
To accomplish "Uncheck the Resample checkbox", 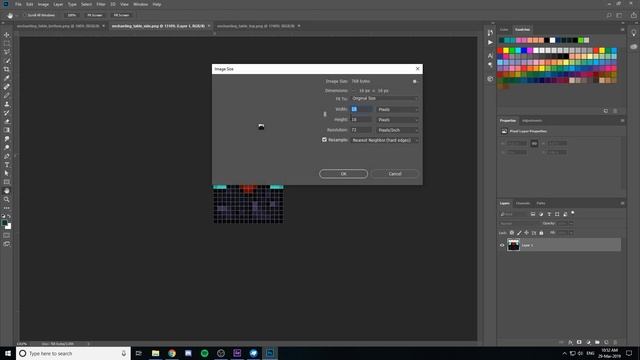I will click(x=324, y=140).
